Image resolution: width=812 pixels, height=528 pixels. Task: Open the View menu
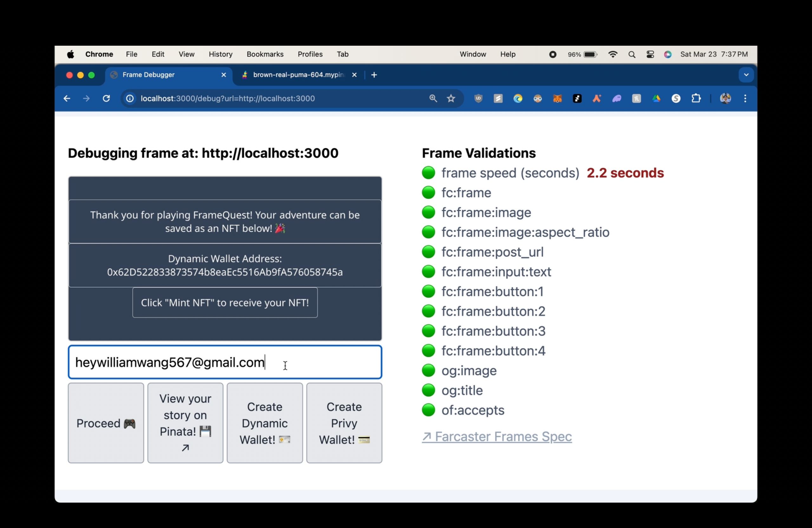point(187,54)
